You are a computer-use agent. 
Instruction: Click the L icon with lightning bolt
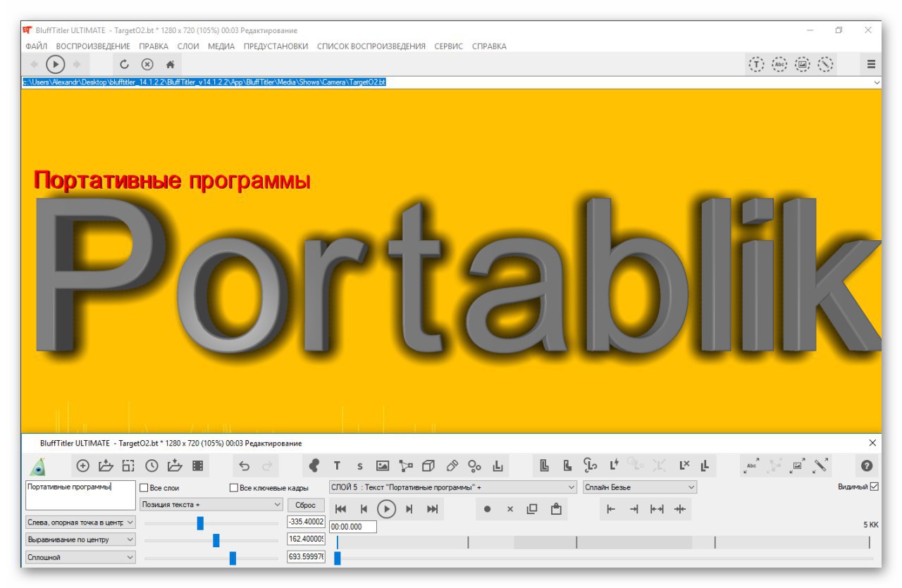pos(613,465)
